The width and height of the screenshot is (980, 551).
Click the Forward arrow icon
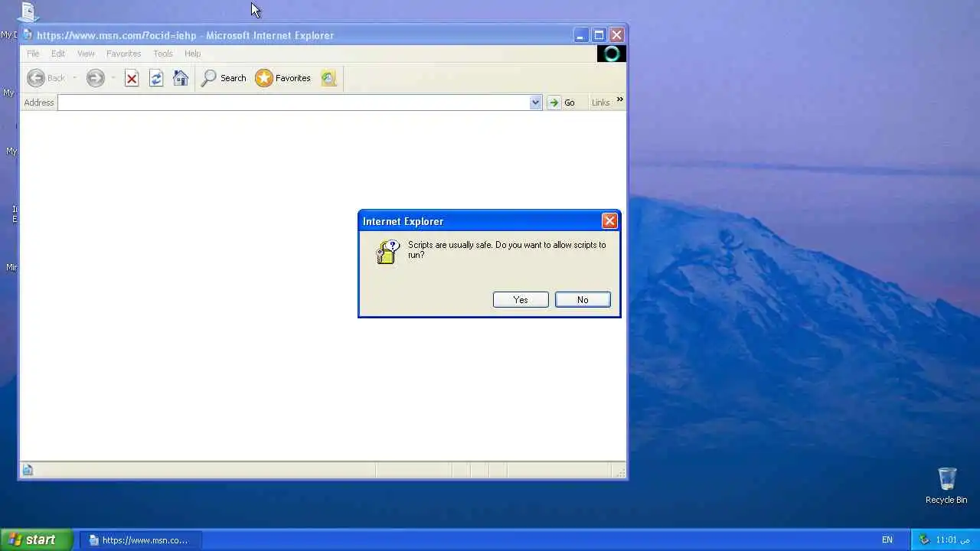pos(95,78)
